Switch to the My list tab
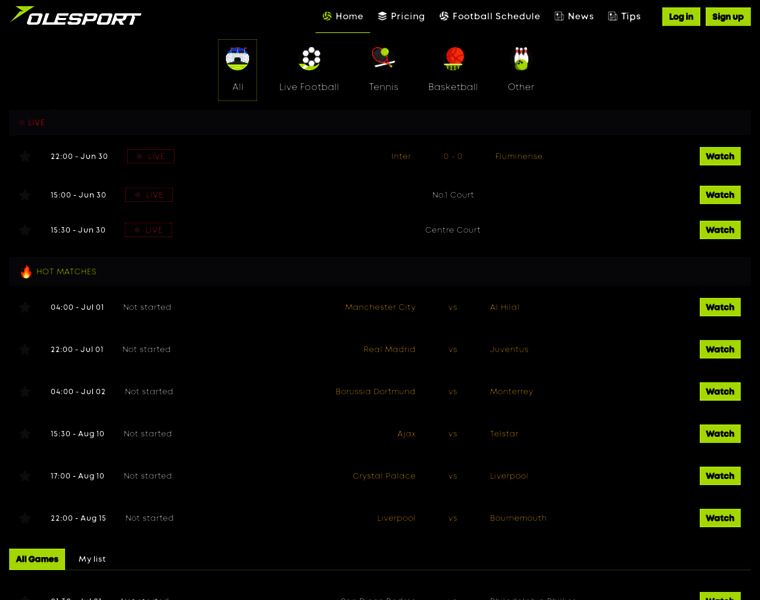 coord(92,559)
